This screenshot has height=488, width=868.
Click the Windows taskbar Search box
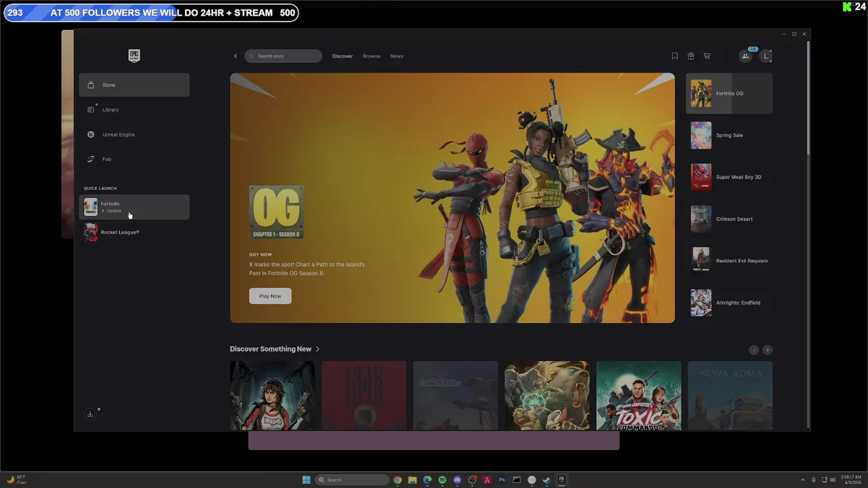point(352,480)
